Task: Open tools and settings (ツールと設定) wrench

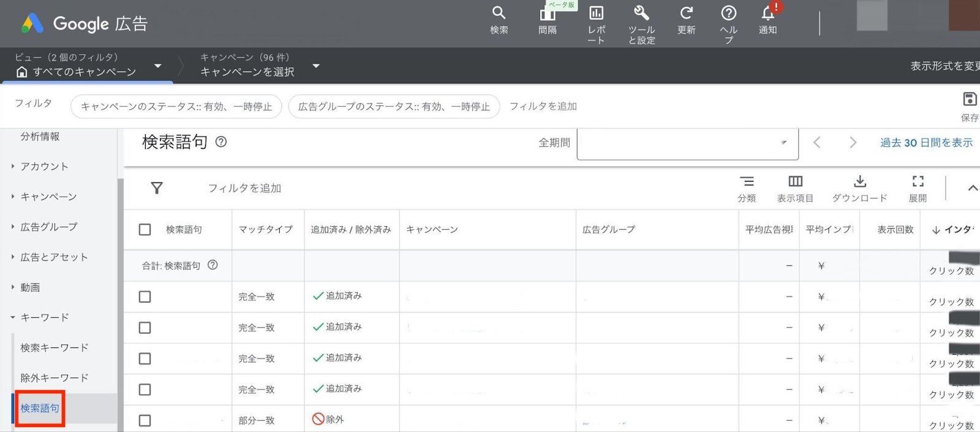Action: click(641, 13)
